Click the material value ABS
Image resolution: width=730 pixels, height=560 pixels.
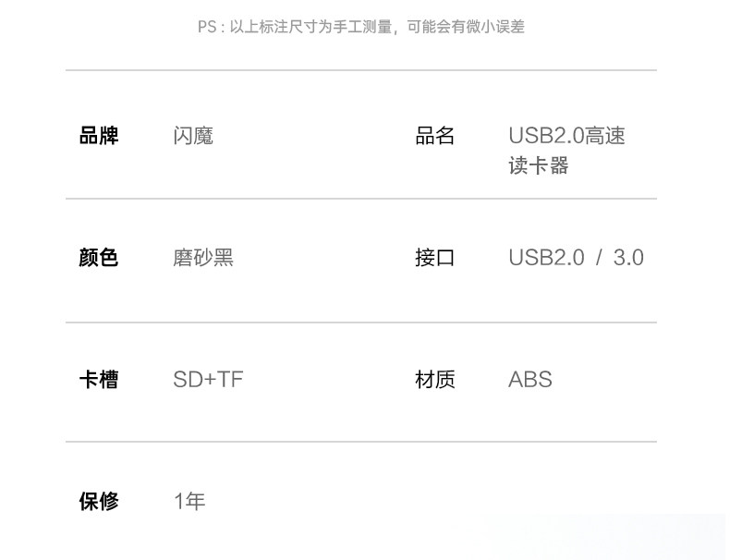tap(530, 380)
